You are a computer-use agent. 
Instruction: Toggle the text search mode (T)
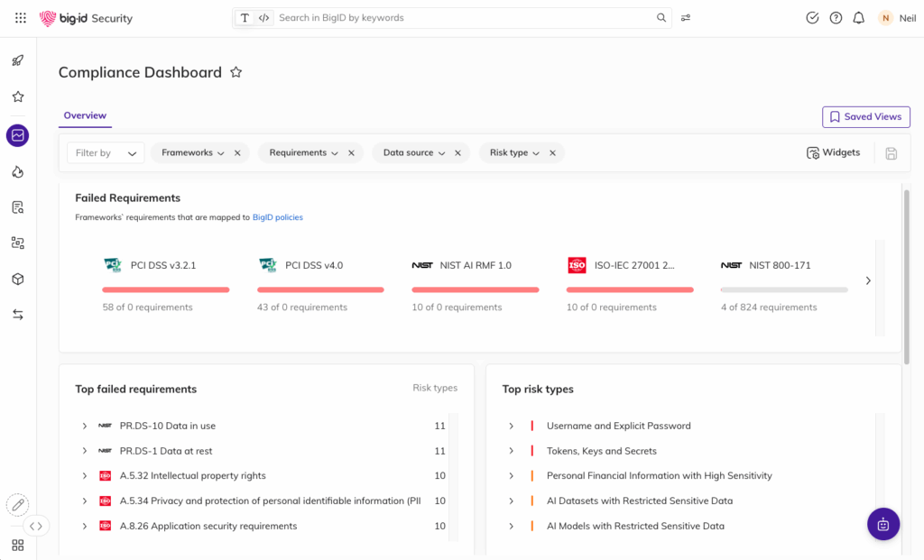[245, 18]
